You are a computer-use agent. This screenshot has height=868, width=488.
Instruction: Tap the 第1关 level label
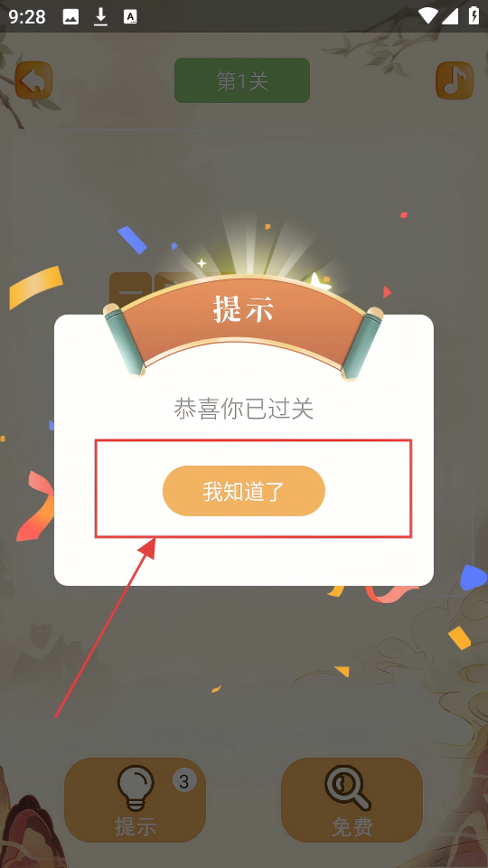pos(242,80)
